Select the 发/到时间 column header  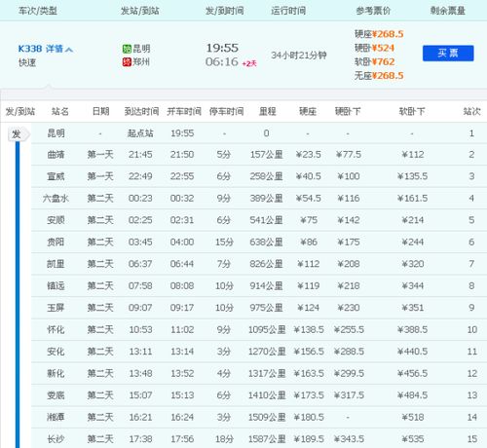(224, 11)
